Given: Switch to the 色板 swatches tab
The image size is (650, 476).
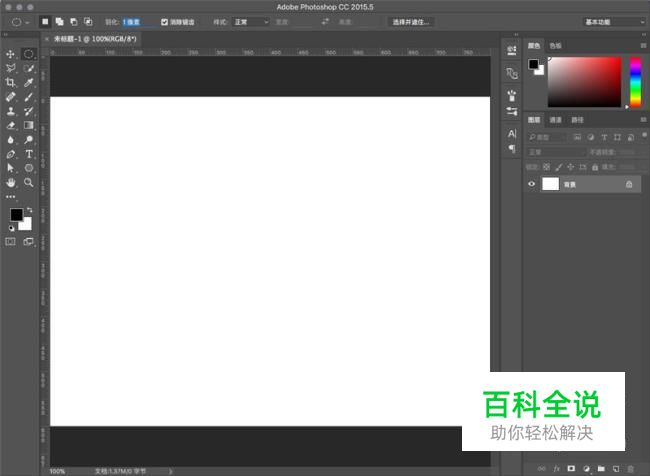Looking at the screenshot, I should pos(556,45).
